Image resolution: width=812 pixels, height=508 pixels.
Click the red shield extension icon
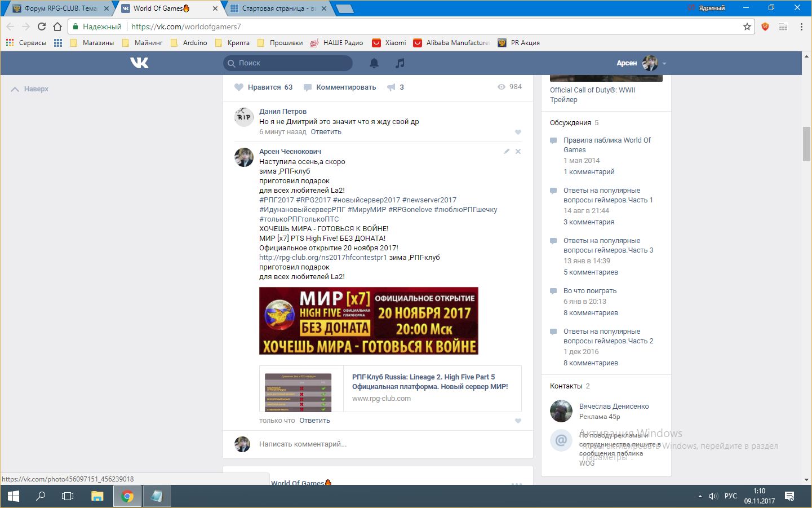click(765, 26)
